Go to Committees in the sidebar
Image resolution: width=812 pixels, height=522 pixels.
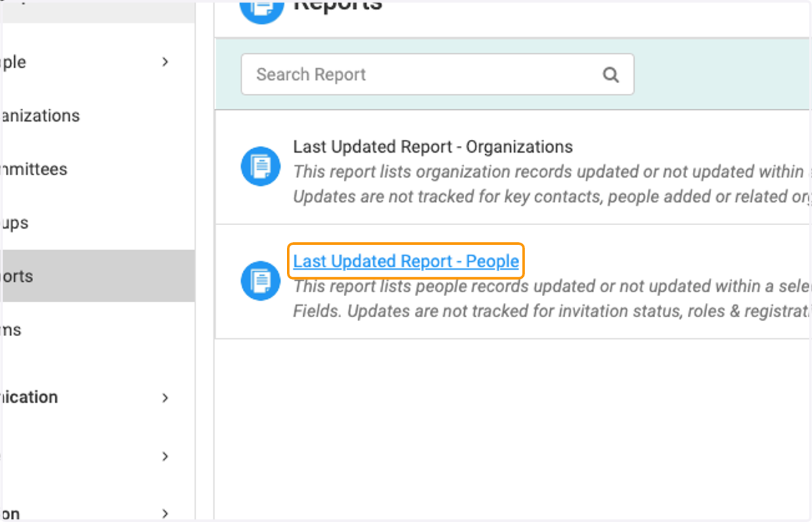[x=34, y=169]
